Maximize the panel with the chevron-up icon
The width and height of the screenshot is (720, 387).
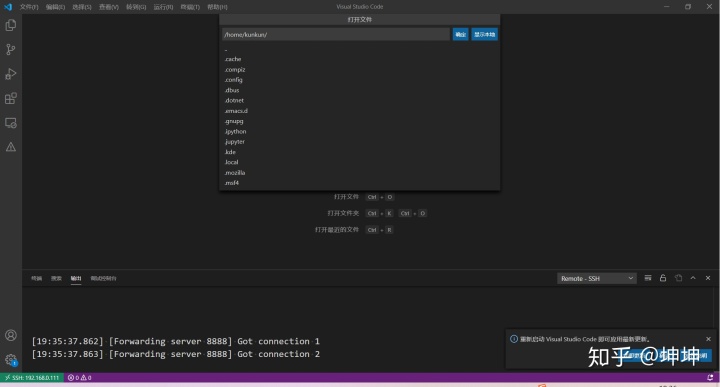coord(693,278)
